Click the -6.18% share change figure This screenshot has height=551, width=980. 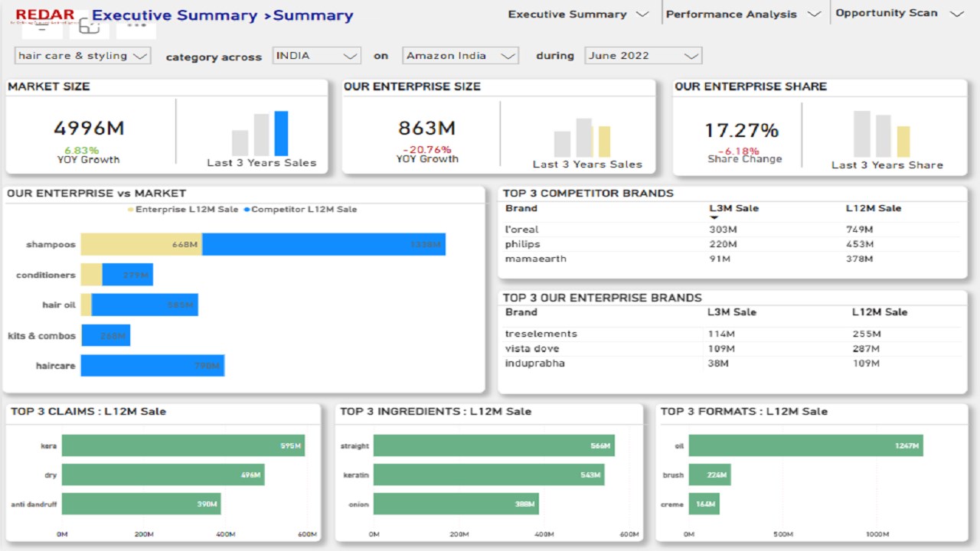pos(738,152)
